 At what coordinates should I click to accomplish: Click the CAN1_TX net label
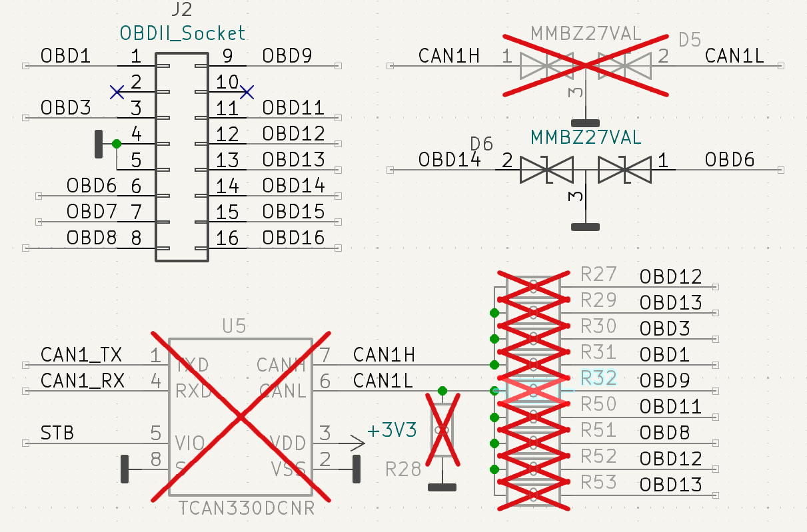coord(81,355)
